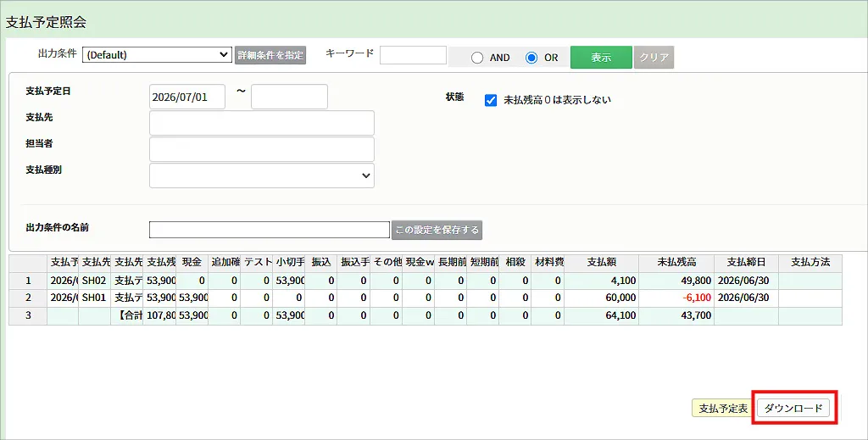Click the 材料費 column header

548,262
